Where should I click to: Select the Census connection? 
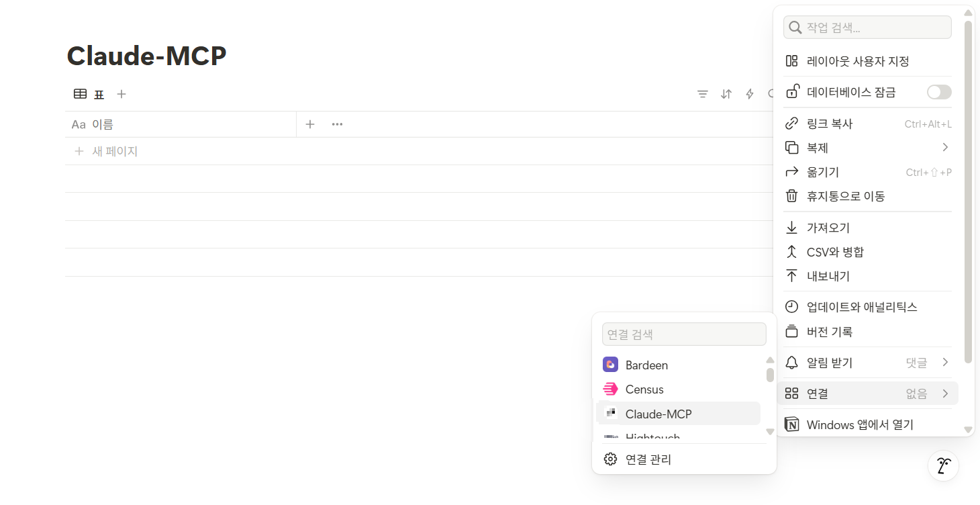(678, 389)
